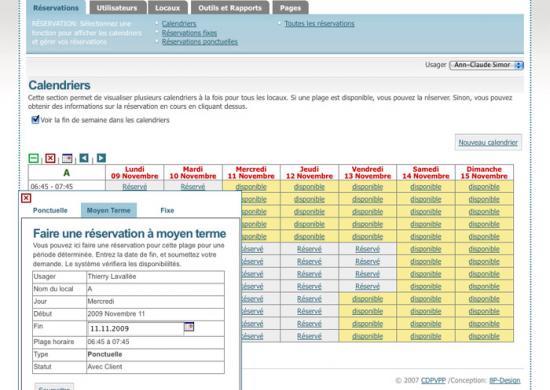Select the Fixe reservation tab

(x=167, y=210)
